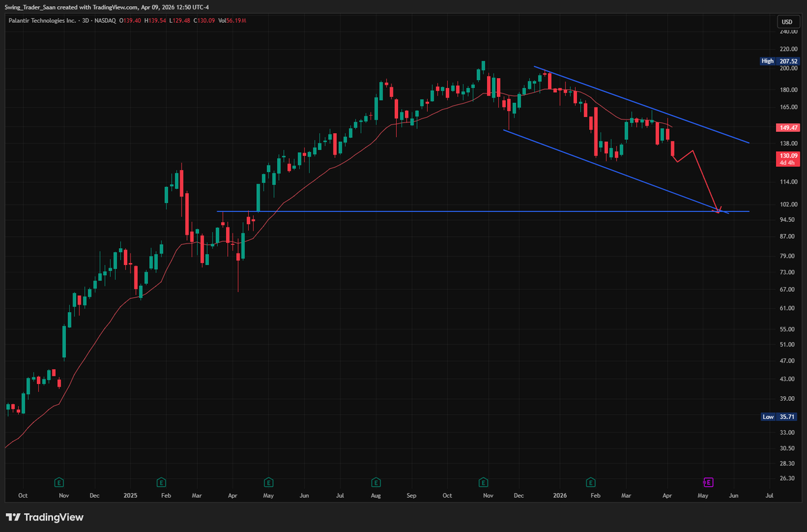The width and height of the screenshot is (807, 532).
Task: Click the Sep label on the time axis
Action: [x=411, y=496]
